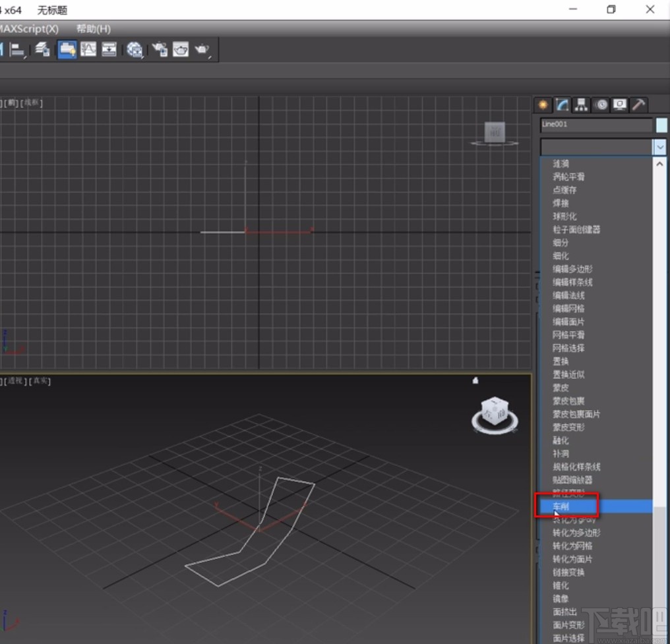Open the 帮助(H) help menu

point(93,28)
